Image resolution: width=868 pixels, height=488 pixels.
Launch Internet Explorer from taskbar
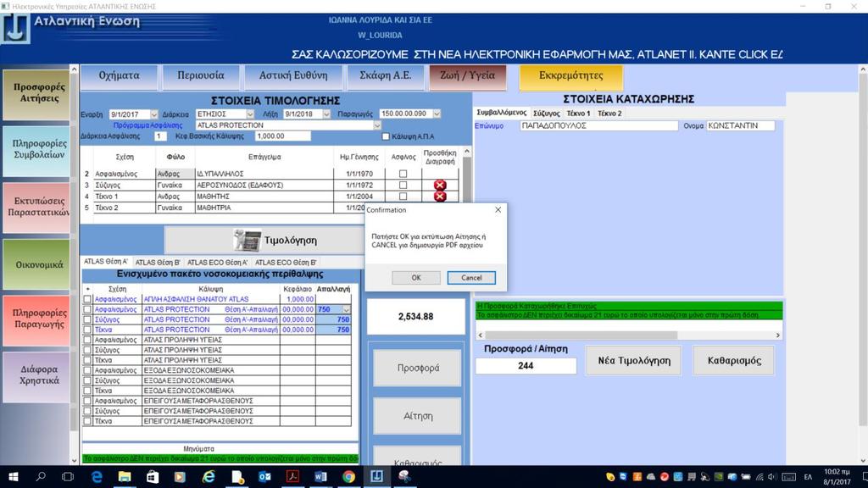[209, 476]
